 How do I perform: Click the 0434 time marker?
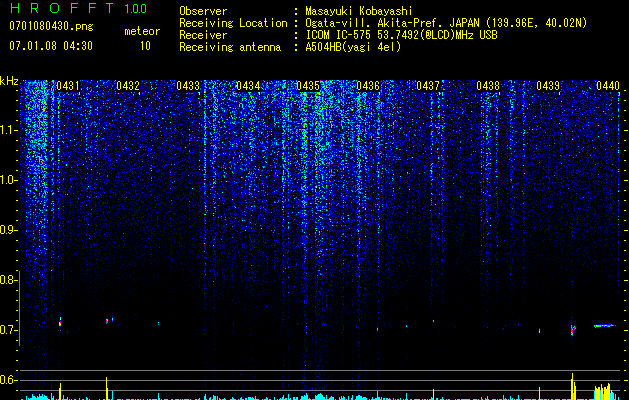(248, 86)
